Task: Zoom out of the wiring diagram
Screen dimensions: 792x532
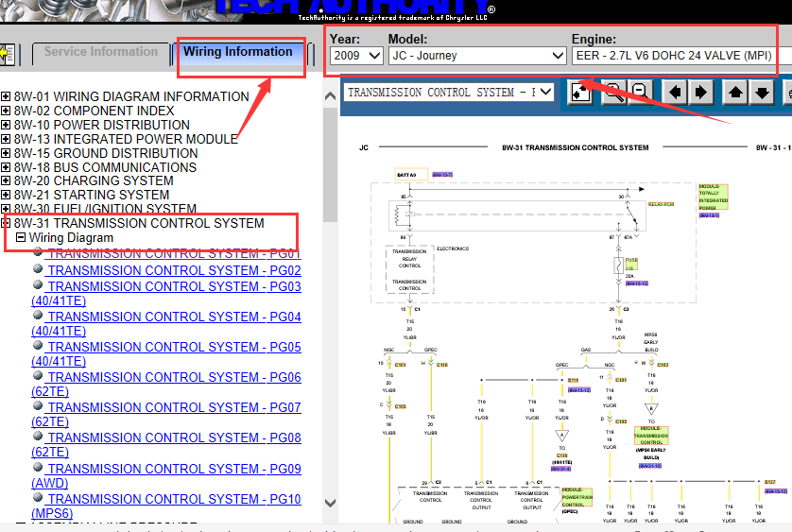Action: point(640,93)
